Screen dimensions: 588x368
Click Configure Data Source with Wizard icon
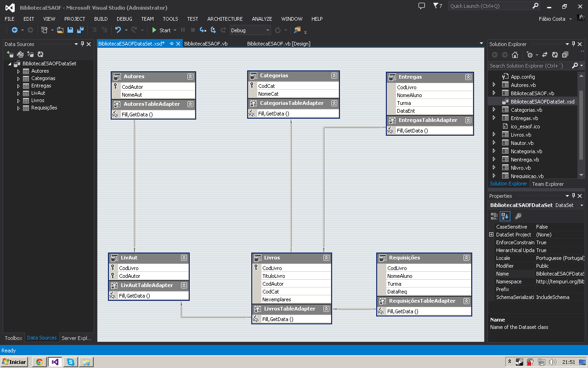tap(30, 54)
